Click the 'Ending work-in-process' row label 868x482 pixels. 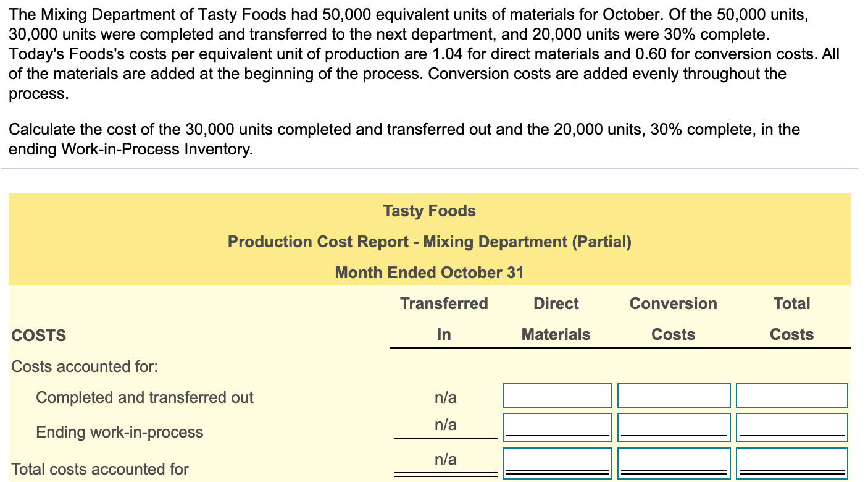pos(120,432)
